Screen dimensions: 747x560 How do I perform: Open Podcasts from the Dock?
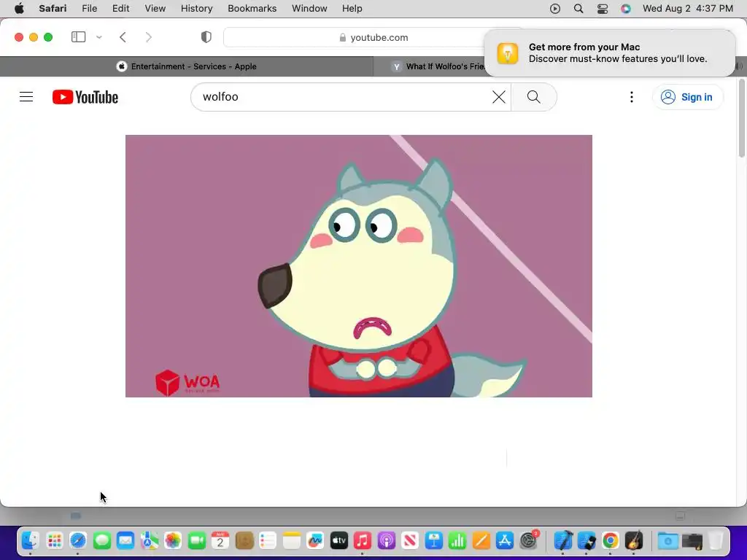point(387,541)
